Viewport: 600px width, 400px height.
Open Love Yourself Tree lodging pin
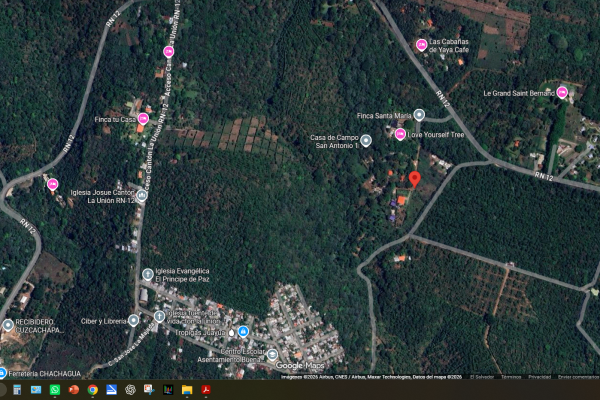click(400, 134)
